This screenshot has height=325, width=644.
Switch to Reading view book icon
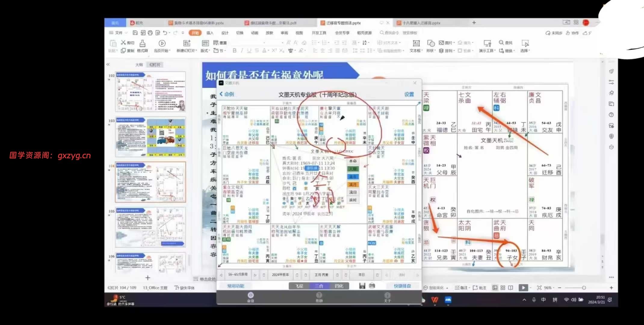511,288
